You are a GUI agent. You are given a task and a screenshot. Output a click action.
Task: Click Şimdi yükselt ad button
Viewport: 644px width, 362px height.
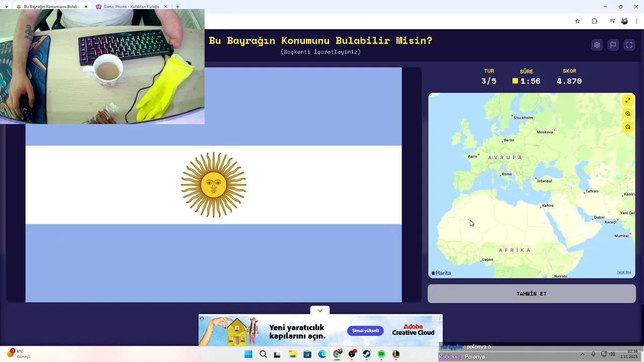[365, 330]
